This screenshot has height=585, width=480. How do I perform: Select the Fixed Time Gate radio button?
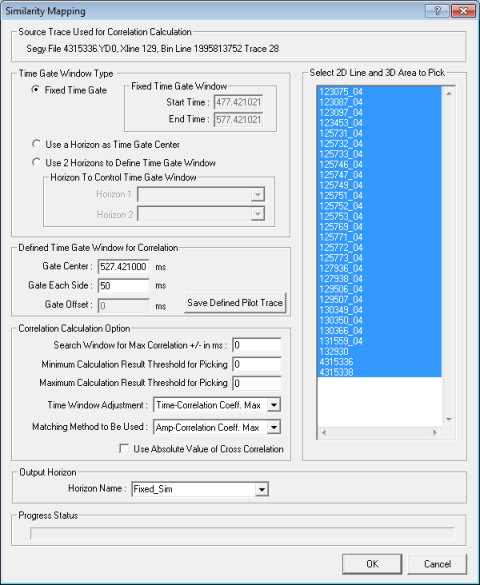36,90
